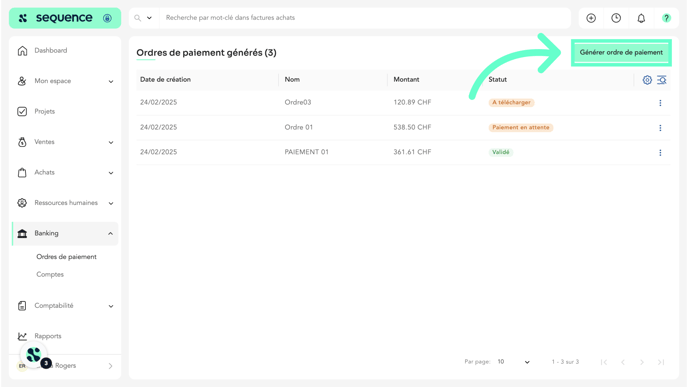The height and width of the screenshot is (387, 688).
Task: Sort by Montant column header
Action: coord(406,79)
